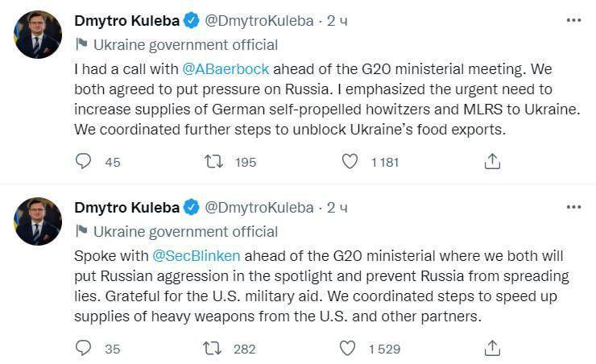Viewport: 596px width, 364px height.
Task: Click the second tweet's timestamp
Action: pos(337,207)
